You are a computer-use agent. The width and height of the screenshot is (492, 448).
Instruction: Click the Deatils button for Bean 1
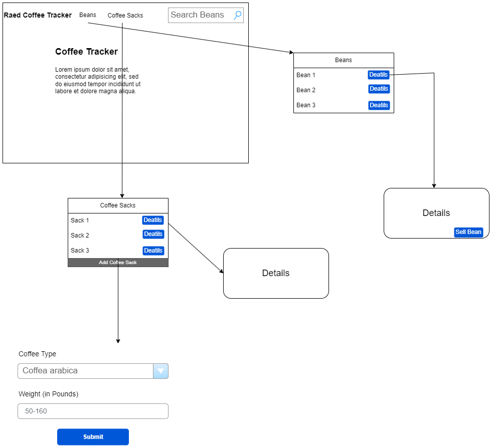pos(379,74)
